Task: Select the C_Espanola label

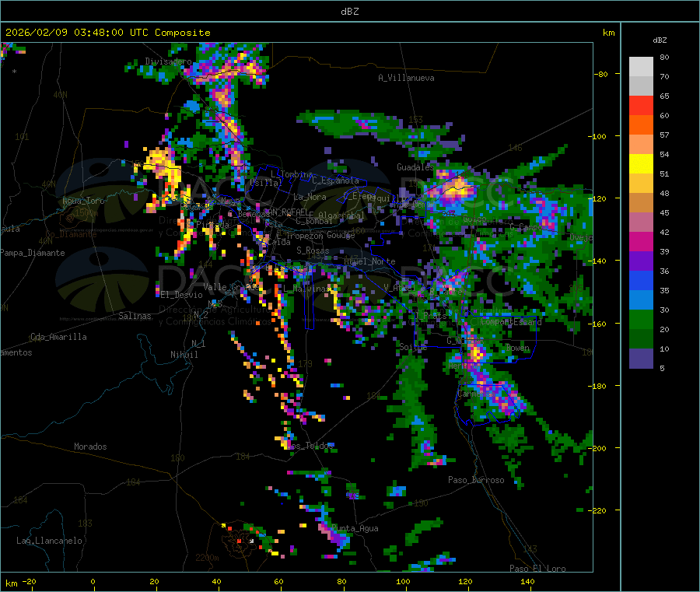Action: 335,180
